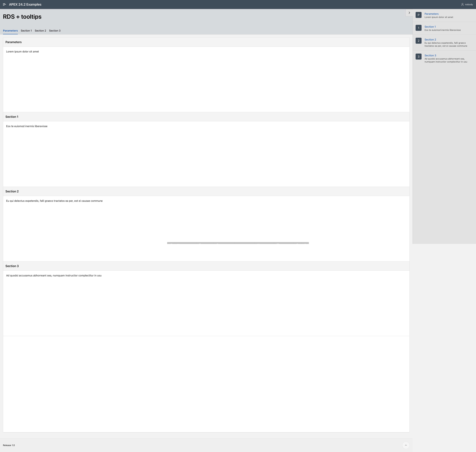This screenshot has width=476, height=452.
Task: Click the RDS + tooltips page heading
Action: point(22,17)
